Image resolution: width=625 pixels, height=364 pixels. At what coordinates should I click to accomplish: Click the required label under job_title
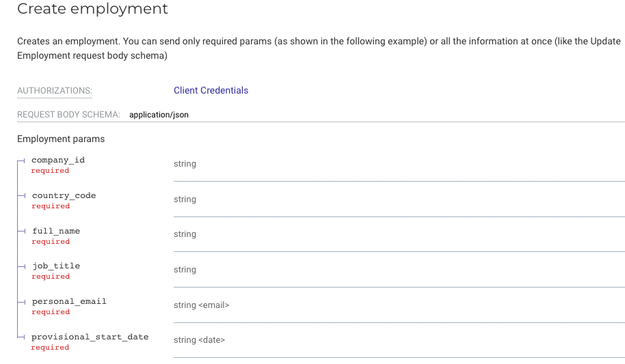[x=50, y=277]
